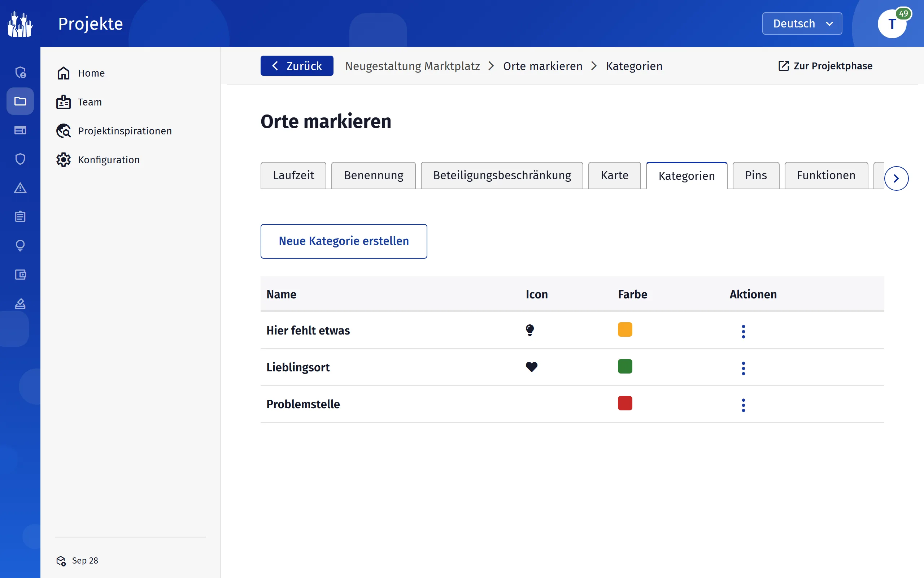Click the raised-hands logo in header
Viewport: 924px width, 578px height.
[20, 24]
